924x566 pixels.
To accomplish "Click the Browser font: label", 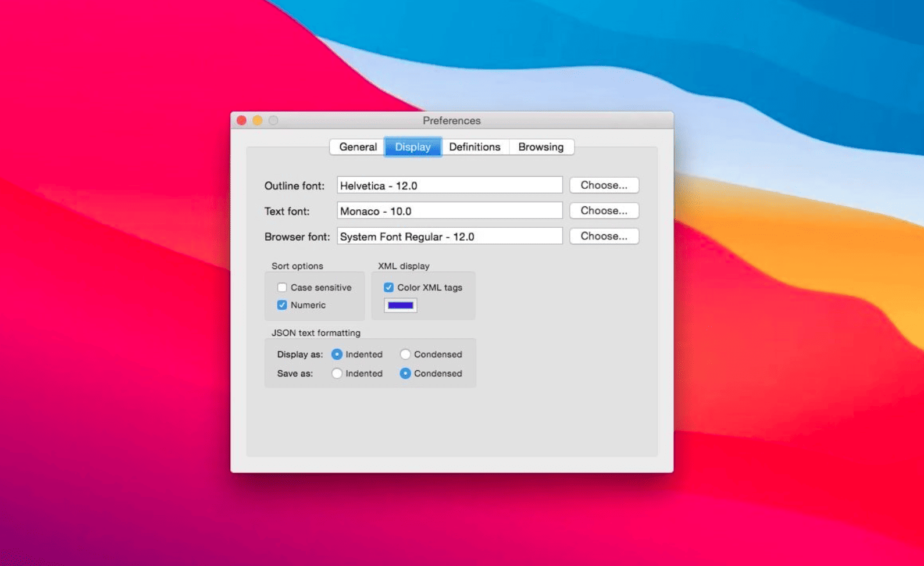I will pyautogui.click(x=297, y=237).
